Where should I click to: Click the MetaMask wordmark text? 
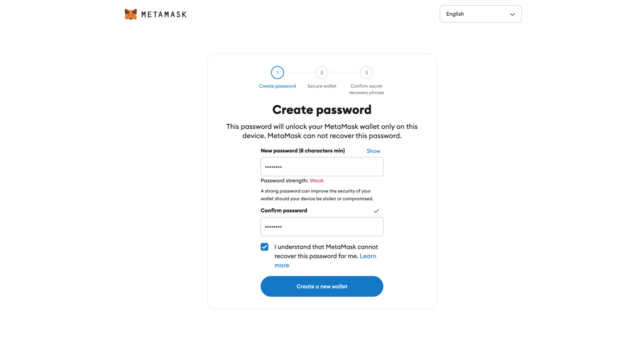pyautogui.click(x=164, y=14)
